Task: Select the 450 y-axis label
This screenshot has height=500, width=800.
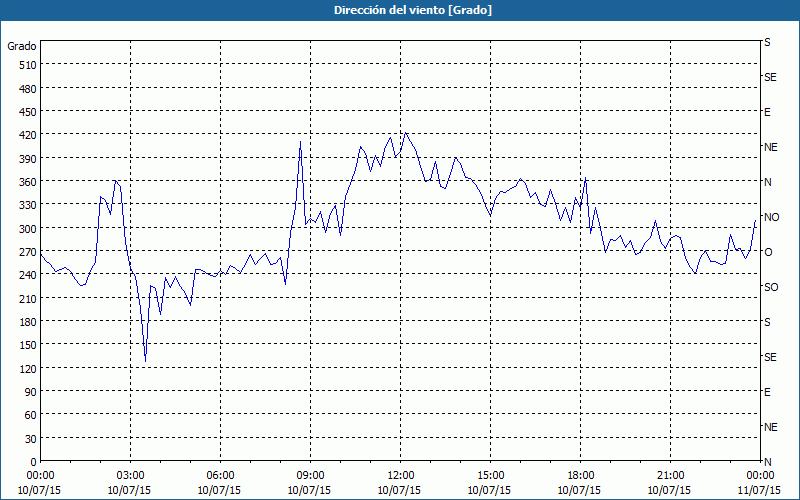Action: (28, 112)
